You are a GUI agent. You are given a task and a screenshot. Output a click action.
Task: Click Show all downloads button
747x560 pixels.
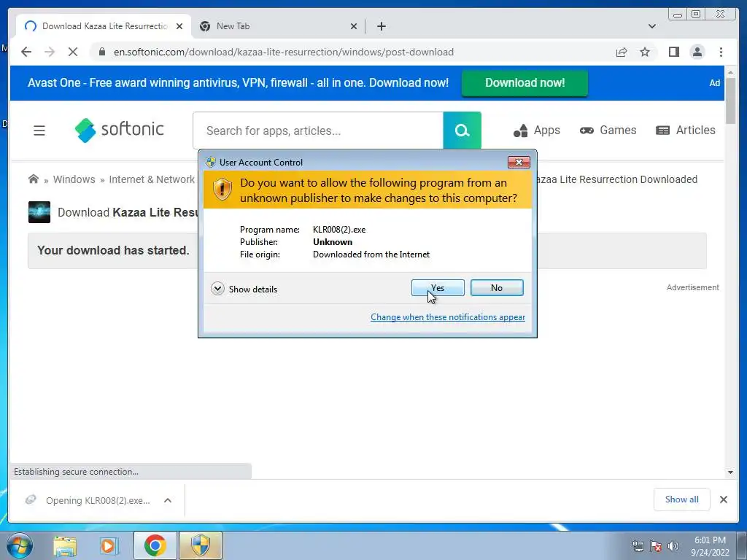click(682, 499)
